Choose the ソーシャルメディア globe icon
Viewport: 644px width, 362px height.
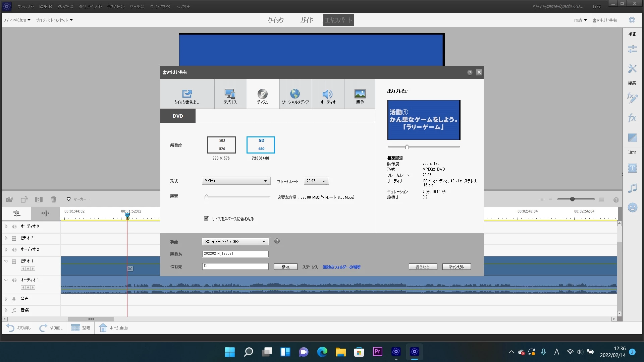point(295,94)
